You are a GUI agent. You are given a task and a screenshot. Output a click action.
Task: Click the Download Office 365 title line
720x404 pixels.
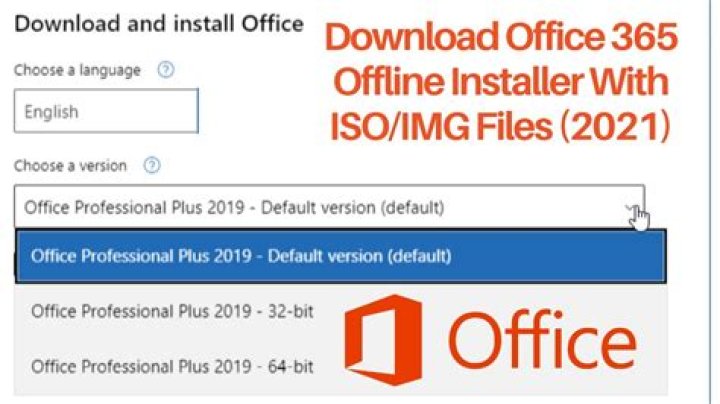[502, 39]
